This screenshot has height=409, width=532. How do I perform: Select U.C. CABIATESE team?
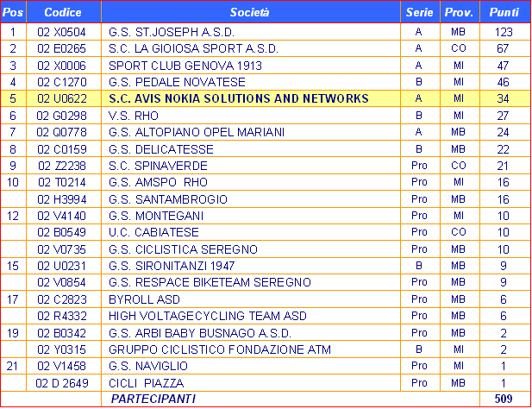(153, 232)
